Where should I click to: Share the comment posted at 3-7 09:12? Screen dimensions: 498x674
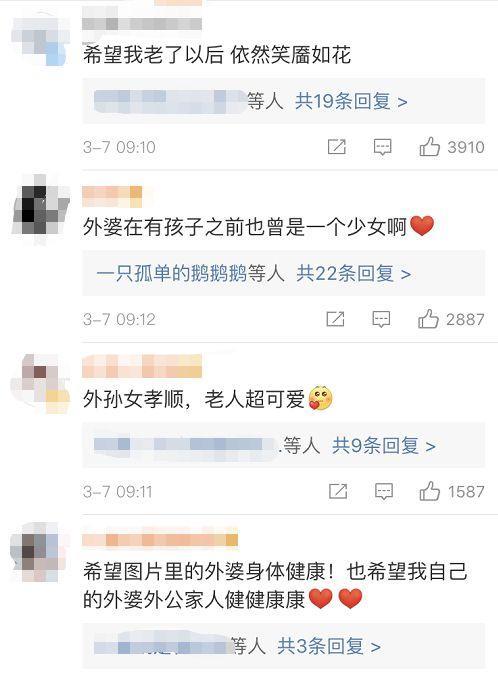pos(335,319)
